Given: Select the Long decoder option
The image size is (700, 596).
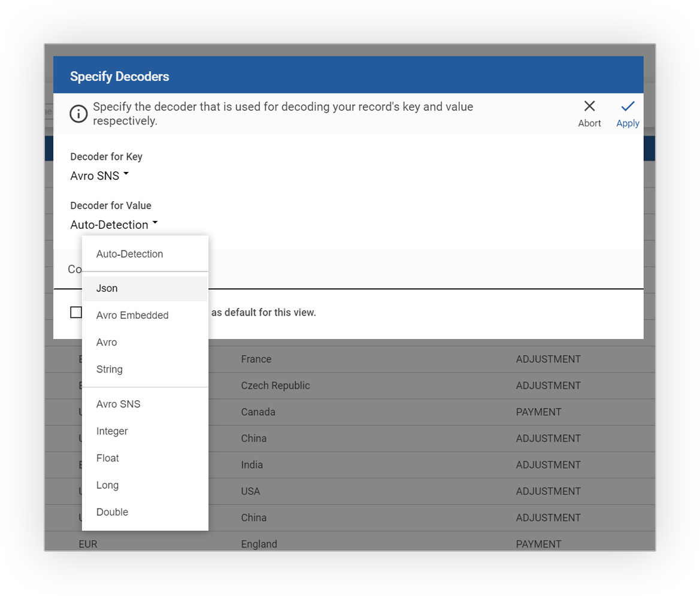Looking at the screenshot, I should (145, 485).
